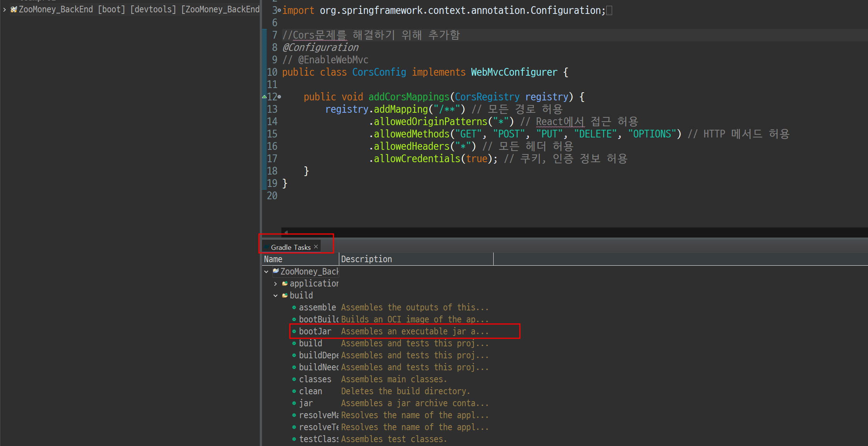This screenshot has height=446, width=868.
Task: Click the bootJar task gear icon
Action: [x=294, y=331]
